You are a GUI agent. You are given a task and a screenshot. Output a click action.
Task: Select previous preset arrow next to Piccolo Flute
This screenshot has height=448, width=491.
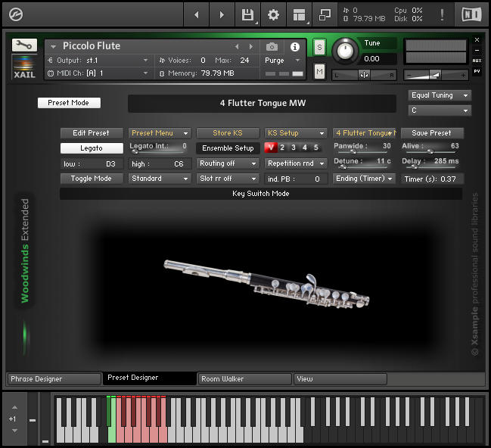point(237,47)
